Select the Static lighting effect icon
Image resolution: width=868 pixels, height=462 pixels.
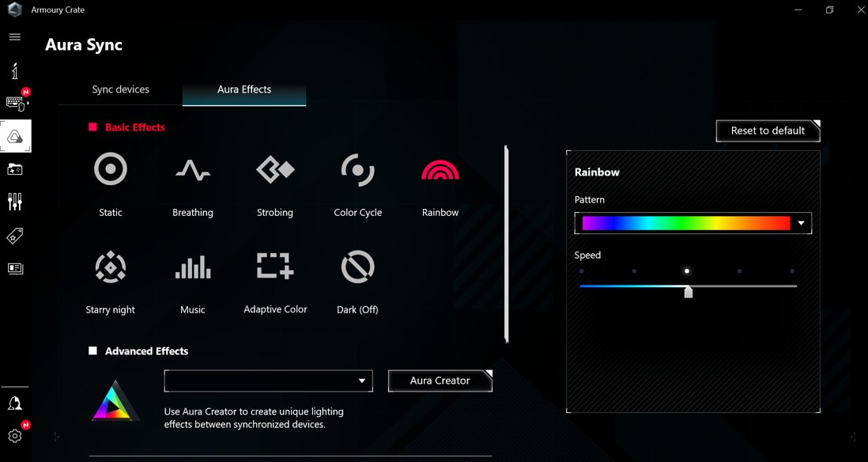coord(111,169)
